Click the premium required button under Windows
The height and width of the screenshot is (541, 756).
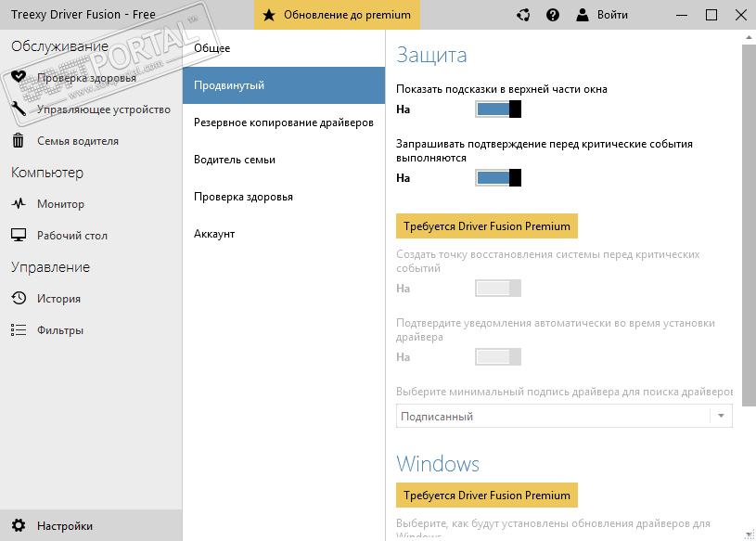pyautogui.click(x=487, y=496)
